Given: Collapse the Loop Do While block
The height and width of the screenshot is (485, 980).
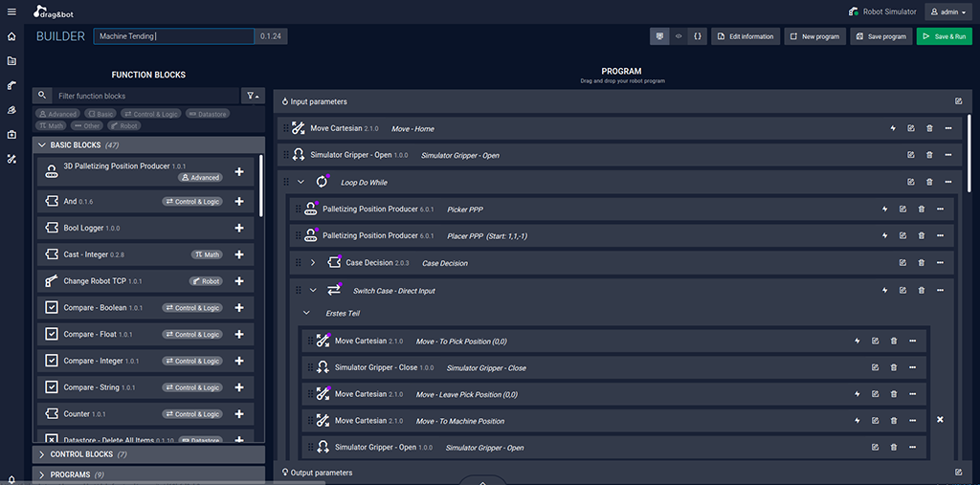Looking at the screenshot, I should (x=301, y=182).
